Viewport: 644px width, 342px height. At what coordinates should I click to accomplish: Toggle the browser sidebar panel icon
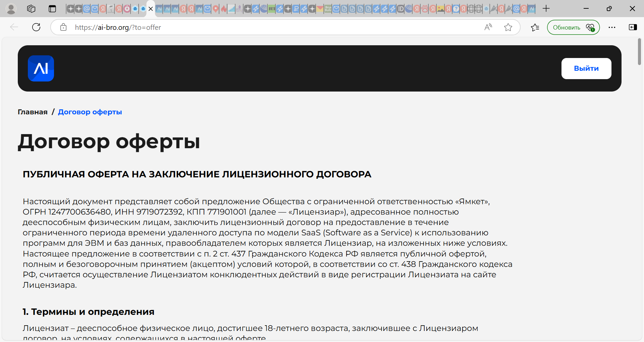[x=633, y=27]
